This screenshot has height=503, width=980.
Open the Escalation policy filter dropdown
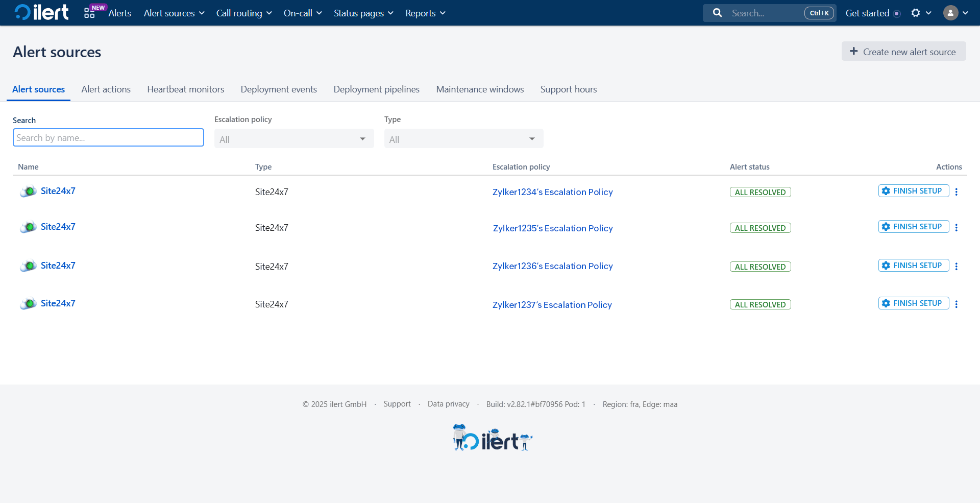coord(294,139)
